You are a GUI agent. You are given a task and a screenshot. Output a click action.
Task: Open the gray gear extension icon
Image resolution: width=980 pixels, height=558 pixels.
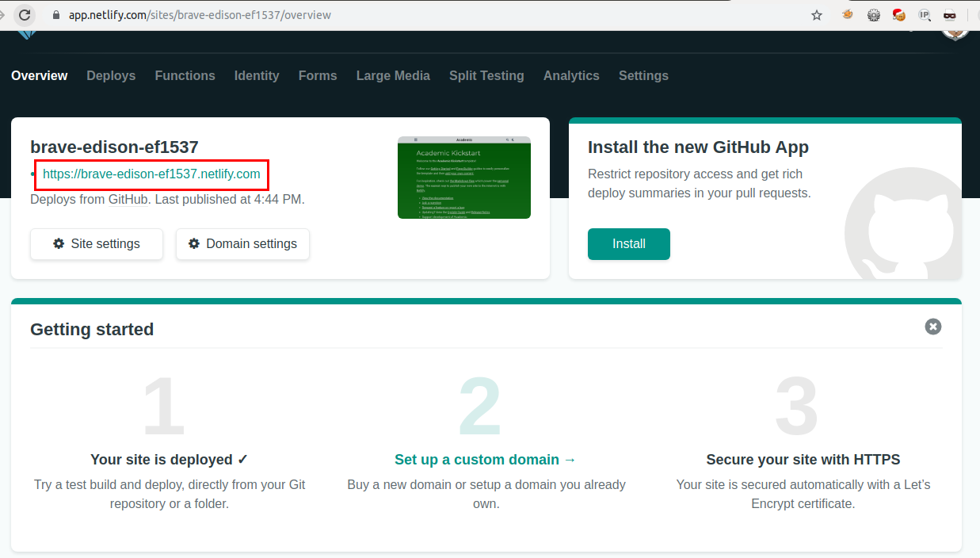[874, 15]
